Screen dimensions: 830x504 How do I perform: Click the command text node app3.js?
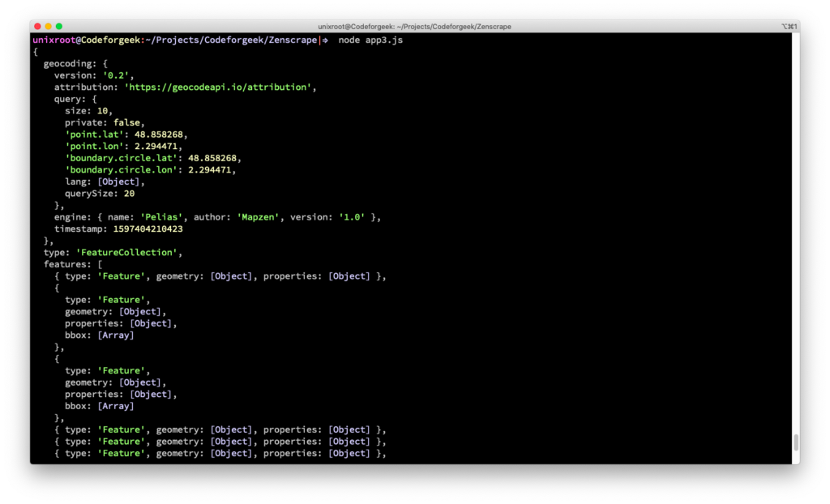coord(370,41)
